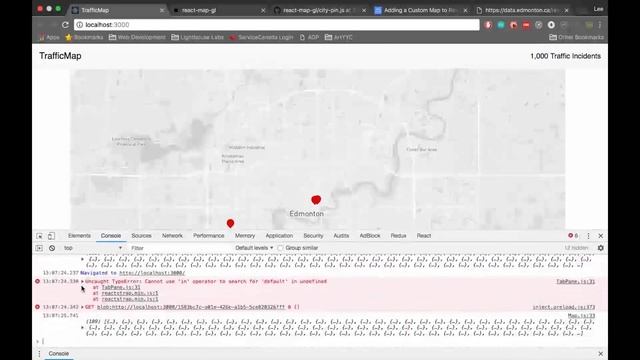Open Chrome's three-dot menu
Image resolution: width=640 pixels, height=360 pixels.
[x=600, y=25]
